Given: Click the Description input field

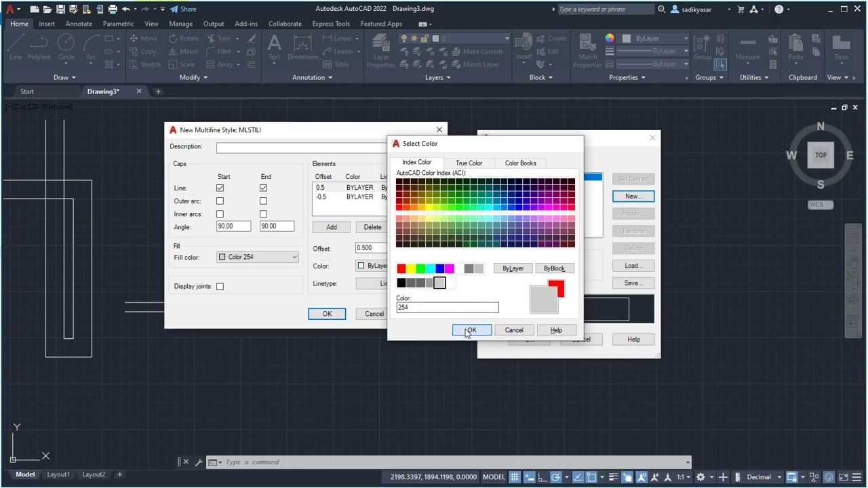Looking at the screenshot, I should pos(302,147).
